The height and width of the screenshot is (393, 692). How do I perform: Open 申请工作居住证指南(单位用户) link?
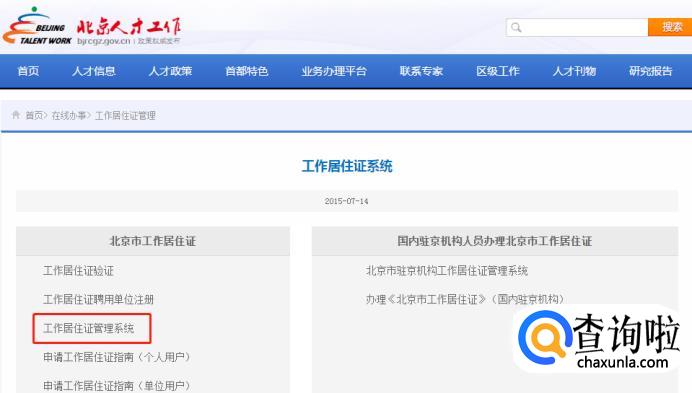point(117,385)
